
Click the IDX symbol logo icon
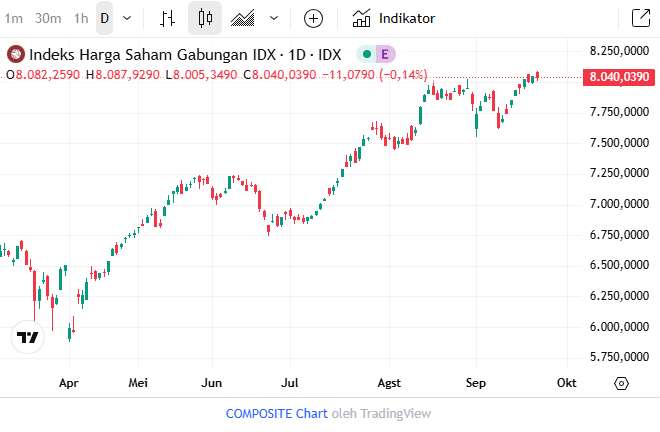[17, 54]
